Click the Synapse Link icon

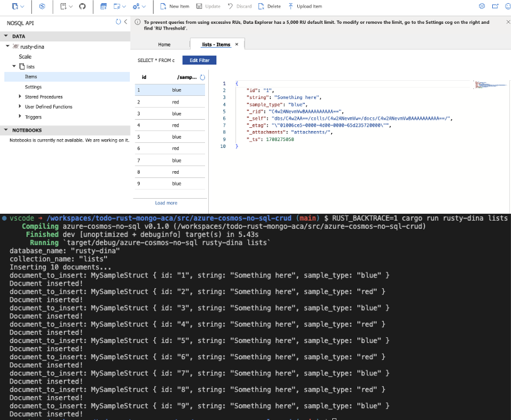point(42,6)
